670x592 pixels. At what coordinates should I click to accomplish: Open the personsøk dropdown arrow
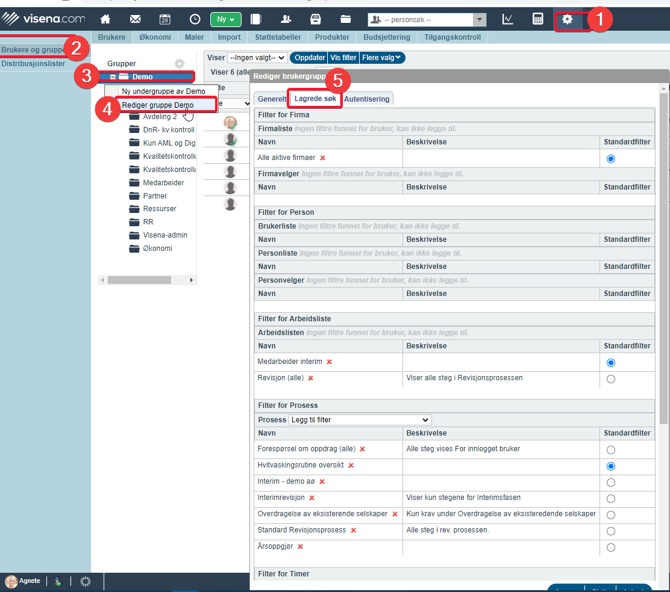coord(479,19)
